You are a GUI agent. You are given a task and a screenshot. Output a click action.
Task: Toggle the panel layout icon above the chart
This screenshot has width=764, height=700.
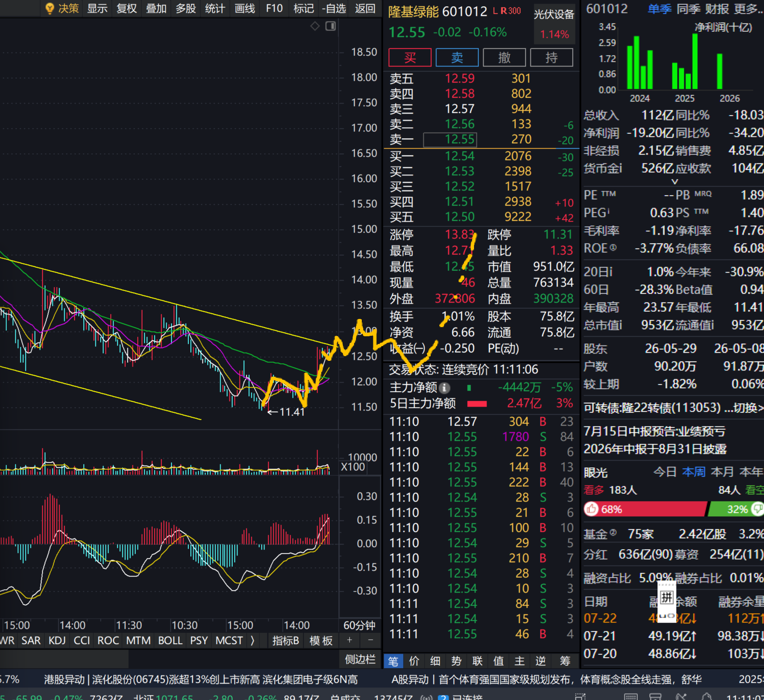pos(330,26)
